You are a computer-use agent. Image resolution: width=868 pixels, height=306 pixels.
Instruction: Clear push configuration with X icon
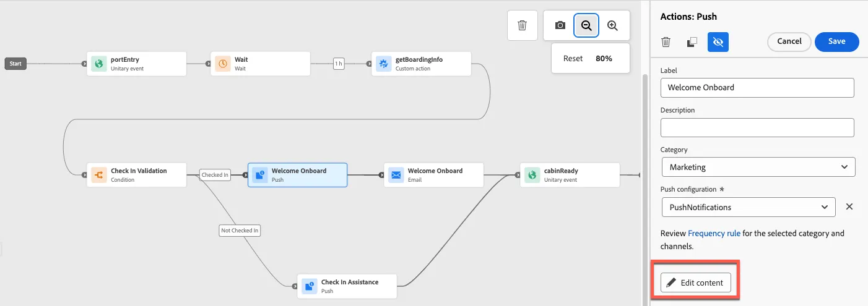[849, 207]
